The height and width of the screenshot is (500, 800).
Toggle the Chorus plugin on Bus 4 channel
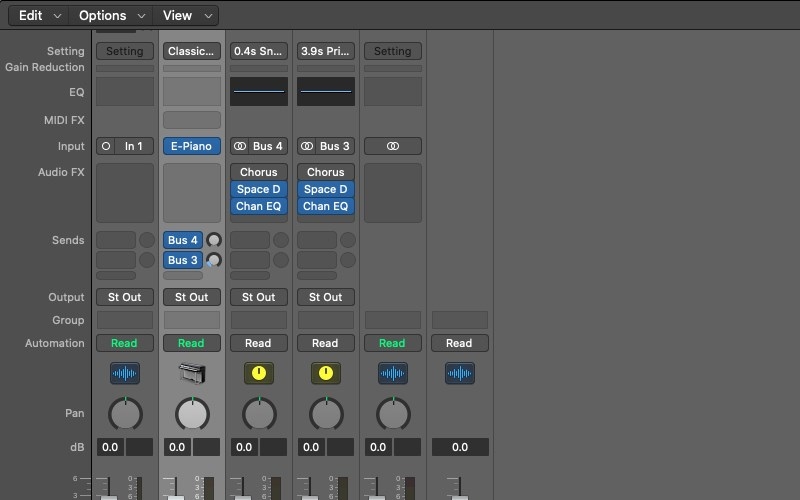[259, 172]
